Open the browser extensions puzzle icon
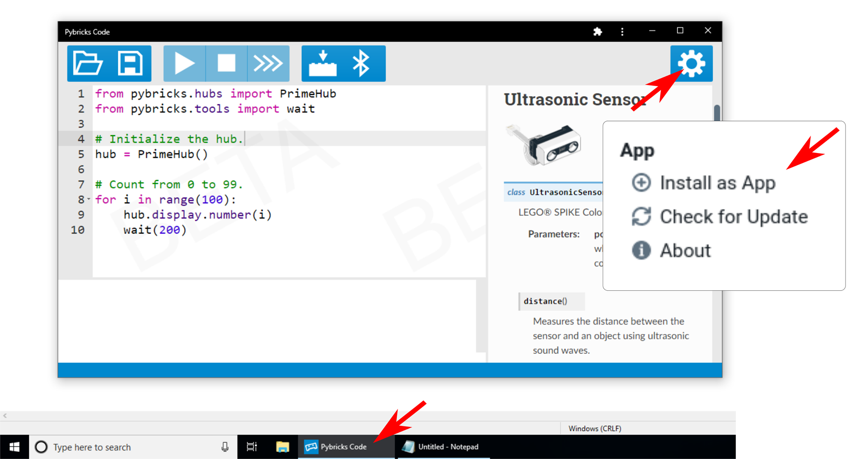This screenshot has height=459, width=868. pos(598,32)
